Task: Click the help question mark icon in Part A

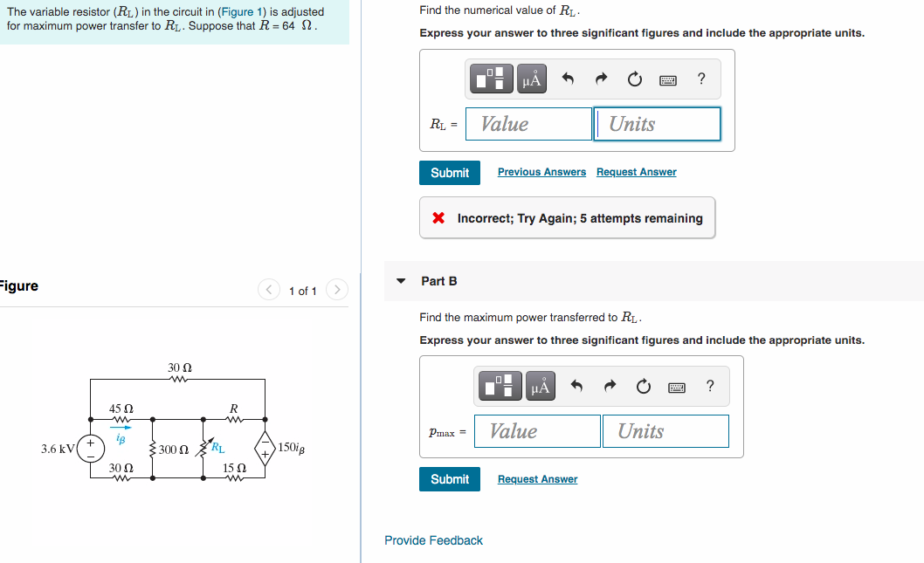Action: [x=700, y=78]
